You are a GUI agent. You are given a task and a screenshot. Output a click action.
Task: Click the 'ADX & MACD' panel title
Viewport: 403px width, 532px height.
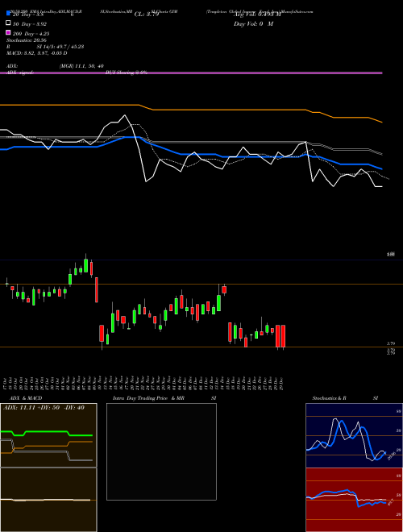pos(26,398)
